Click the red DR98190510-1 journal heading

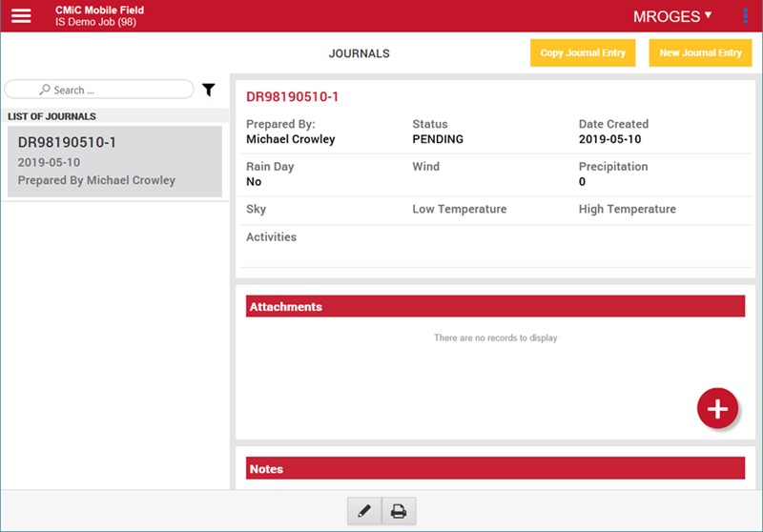click(293, 96)
